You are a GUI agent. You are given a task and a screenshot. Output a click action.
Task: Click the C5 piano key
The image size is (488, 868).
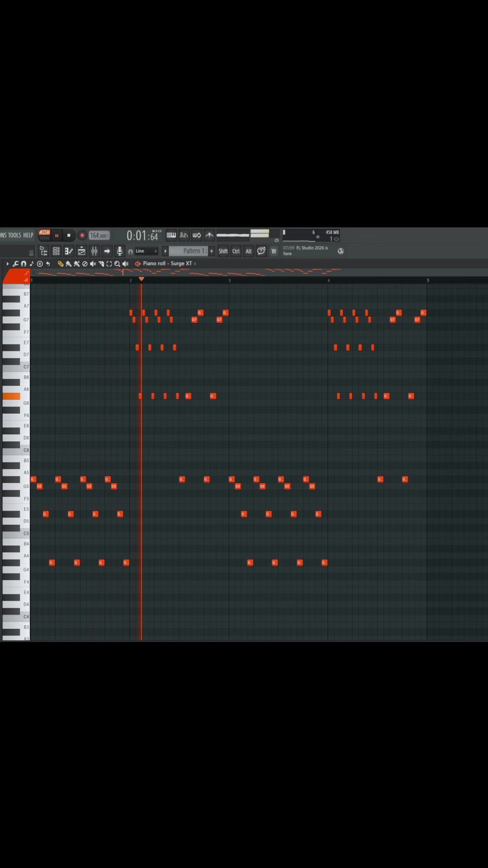16,533
